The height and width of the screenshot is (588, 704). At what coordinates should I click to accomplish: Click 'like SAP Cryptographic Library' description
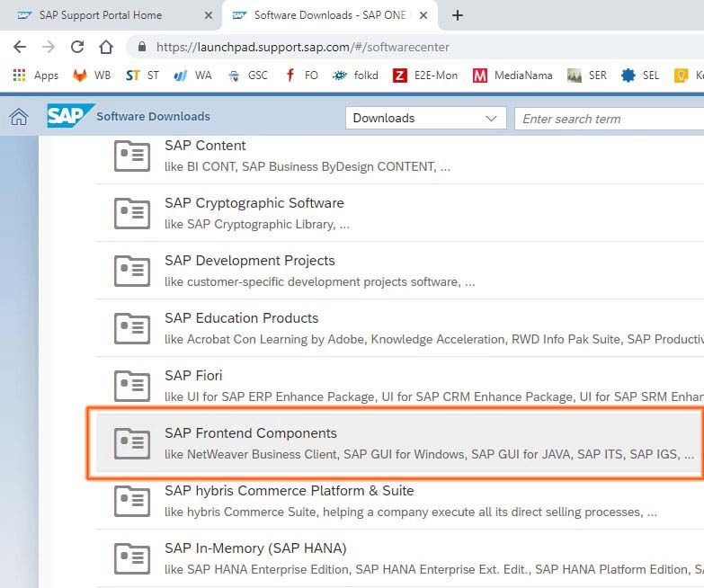click(257, 224)
